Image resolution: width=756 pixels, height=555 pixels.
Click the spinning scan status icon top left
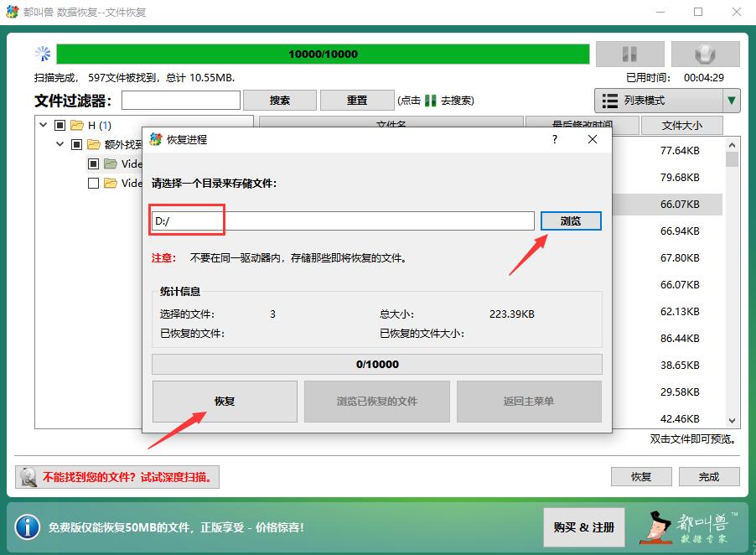pos(42,53)
